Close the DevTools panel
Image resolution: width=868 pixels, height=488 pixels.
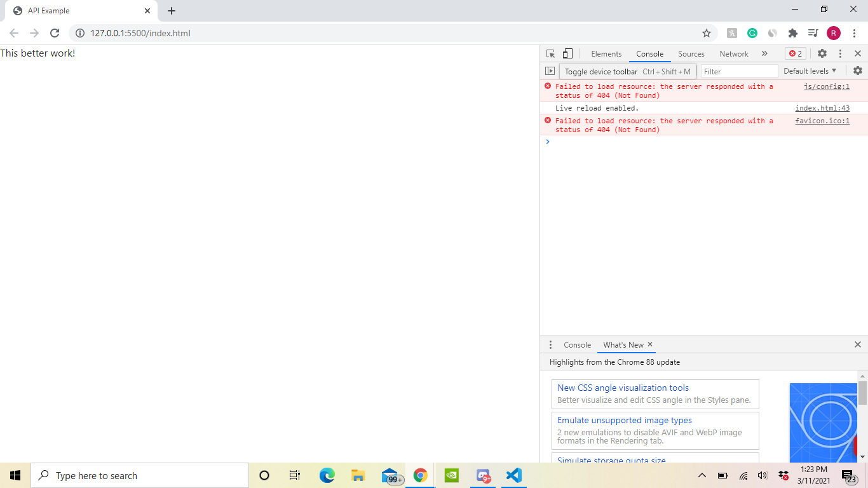[858, 54]
